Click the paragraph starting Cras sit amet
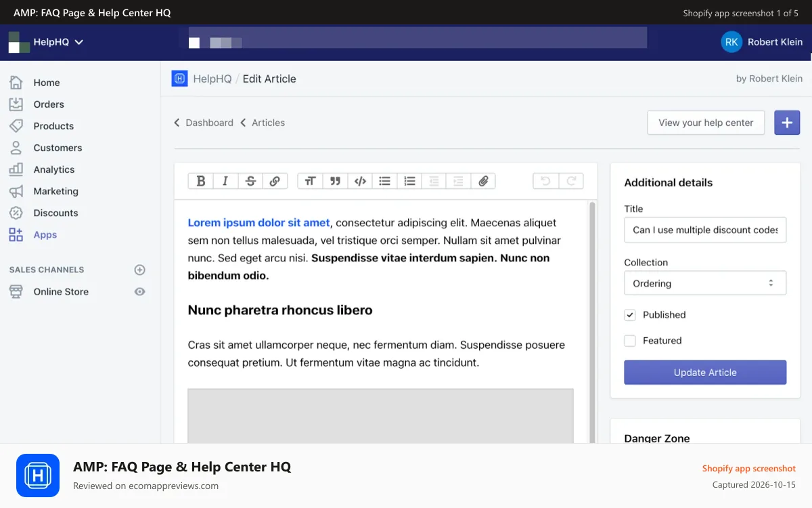 click(x=376, y=354)
